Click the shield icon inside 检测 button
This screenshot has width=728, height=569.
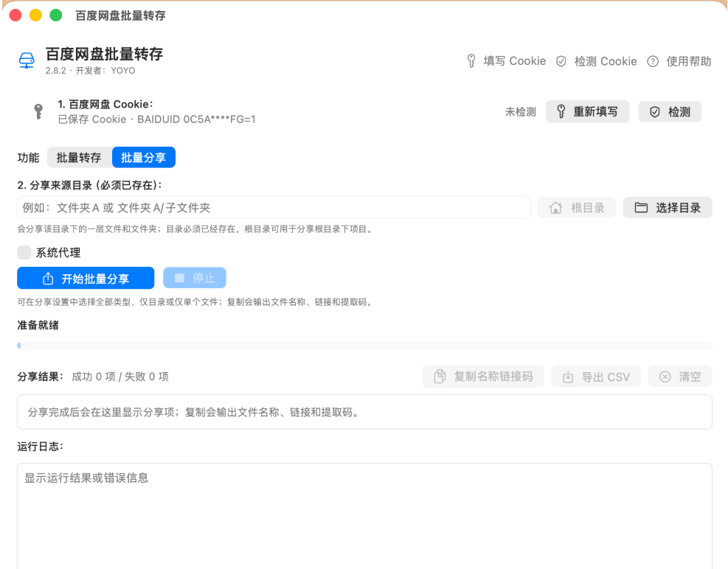655,112
